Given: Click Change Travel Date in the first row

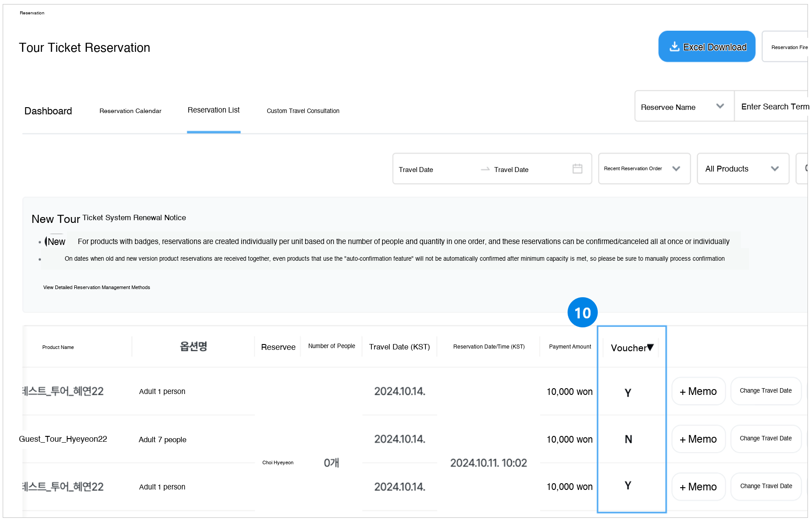Looking at the screenshot, I should 765,391.
